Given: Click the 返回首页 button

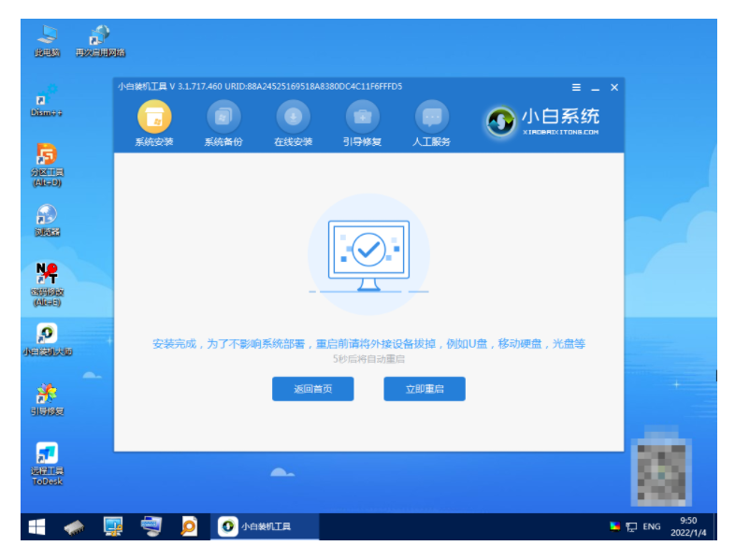Looking at the screenshot, I should [312, 389].
